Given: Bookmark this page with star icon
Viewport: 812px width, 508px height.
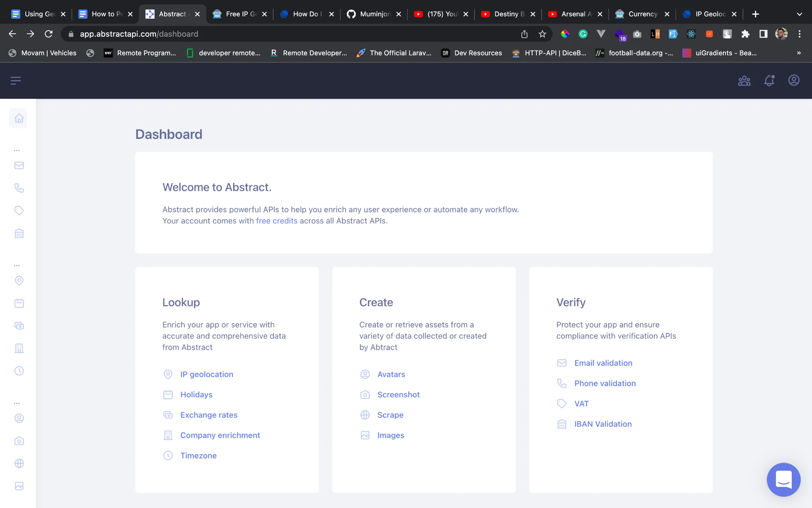Looking at the screenshot, I should tap(542, 34).
